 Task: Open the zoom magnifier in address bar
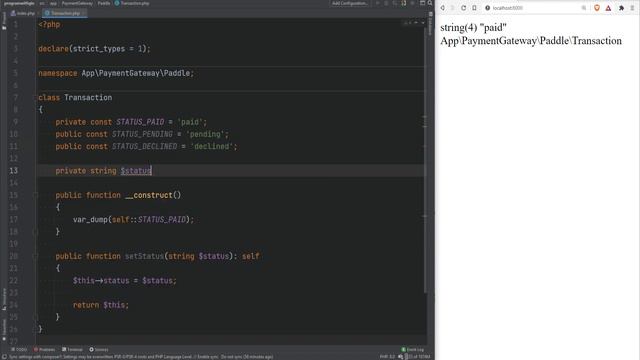coord(584,8)
